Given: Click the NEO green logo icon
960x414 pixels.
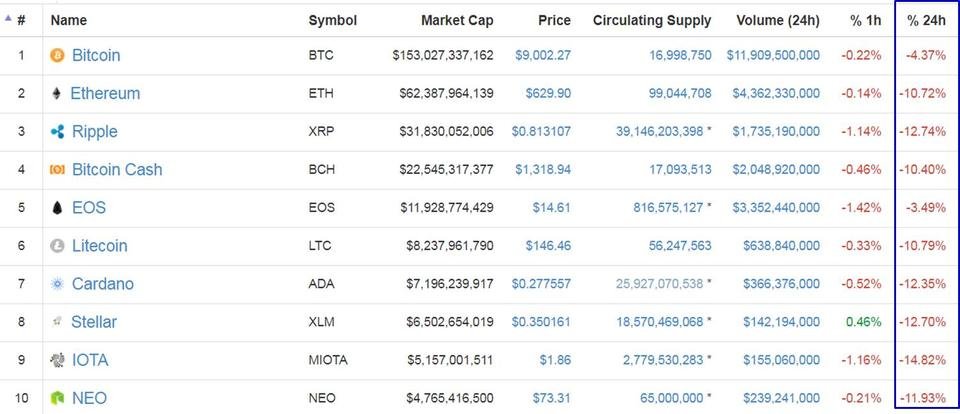Looking at the screenshot, I should tap(57, 399).
